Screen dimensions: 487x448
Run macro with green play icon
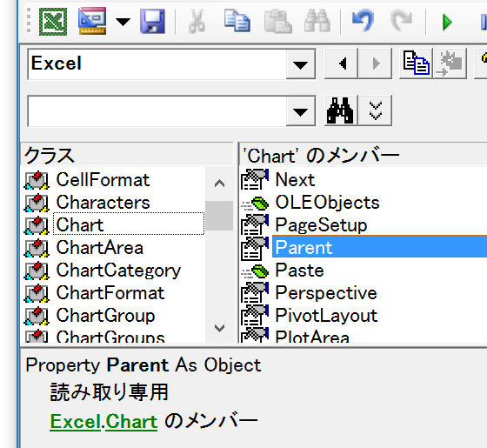447,23
